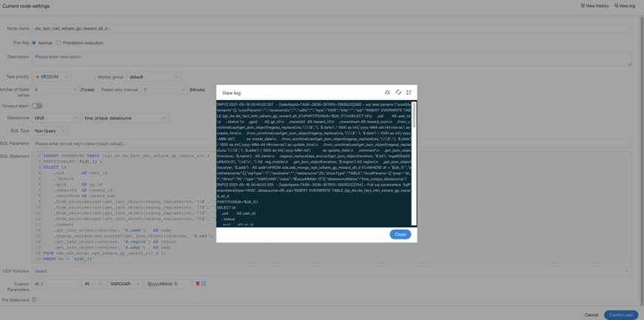
Task: Close the View log dialog
Action: click(400, 234)
